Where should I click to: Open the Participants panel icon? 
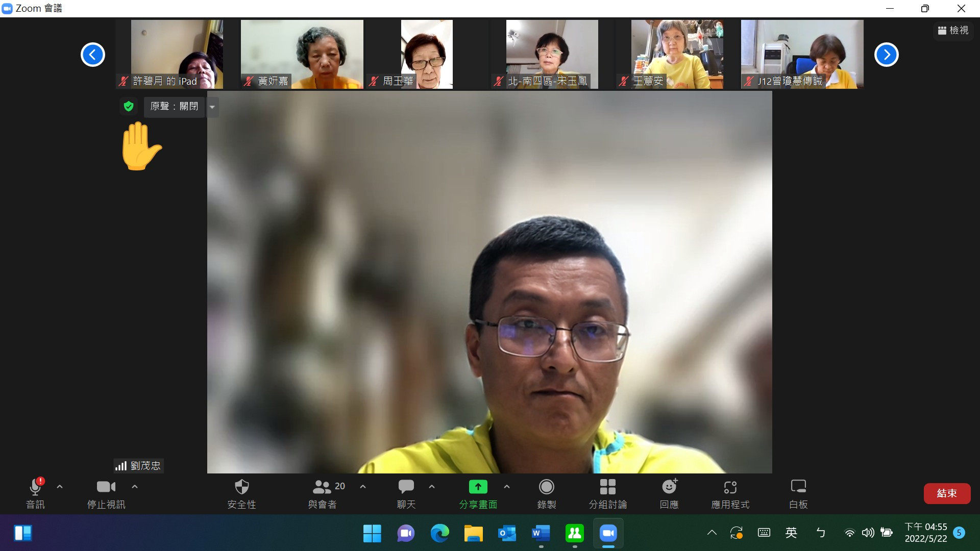pos(322,487)
